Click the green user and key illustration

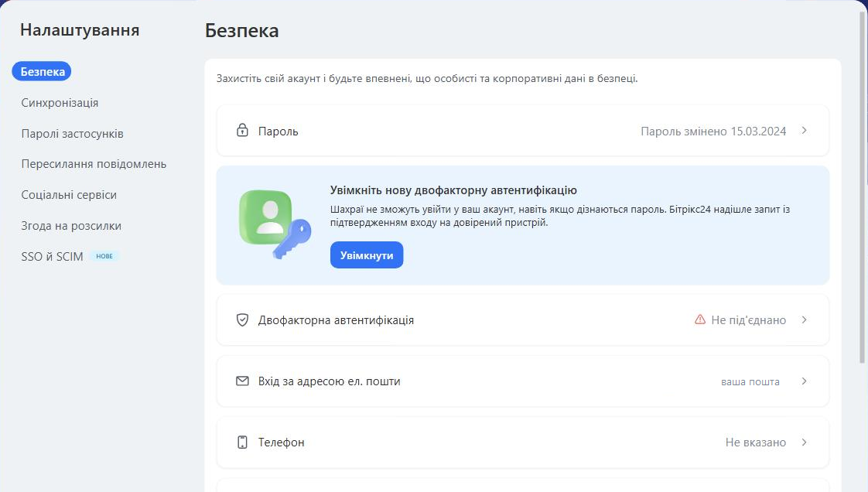tap(275, 224)
